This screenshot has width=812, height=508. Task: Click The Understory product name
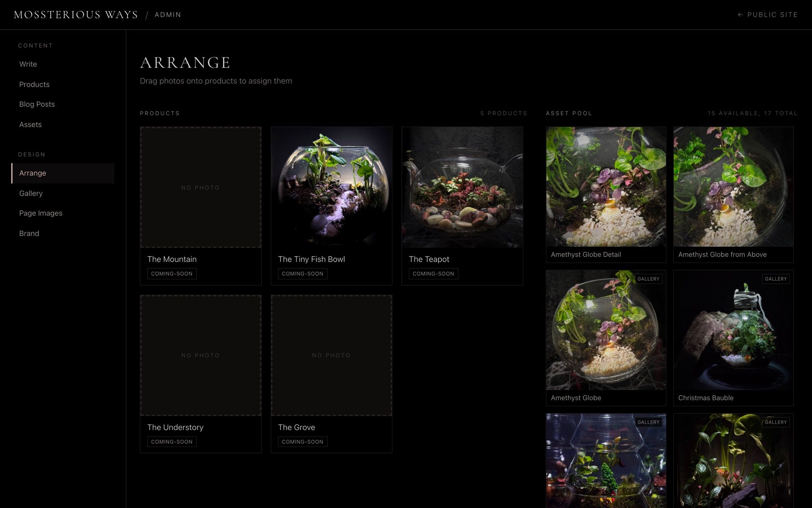click(175, 427)
